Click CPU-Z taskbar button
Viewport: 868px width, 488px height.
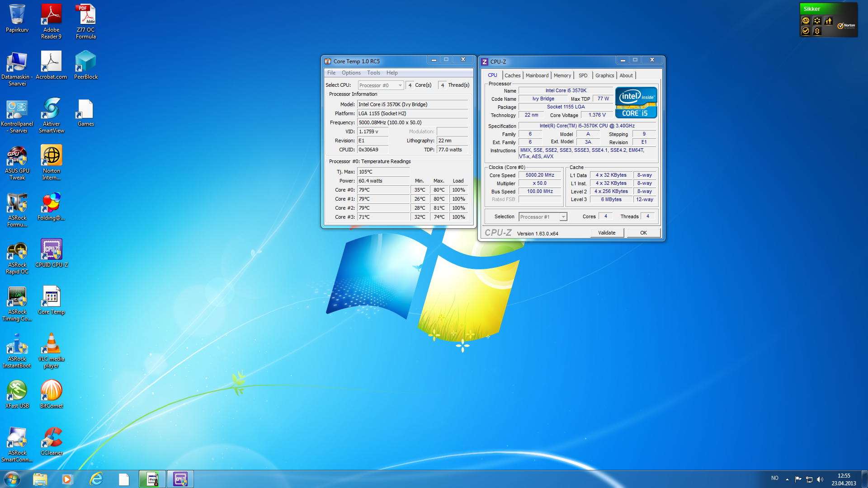tap(180, 479)
